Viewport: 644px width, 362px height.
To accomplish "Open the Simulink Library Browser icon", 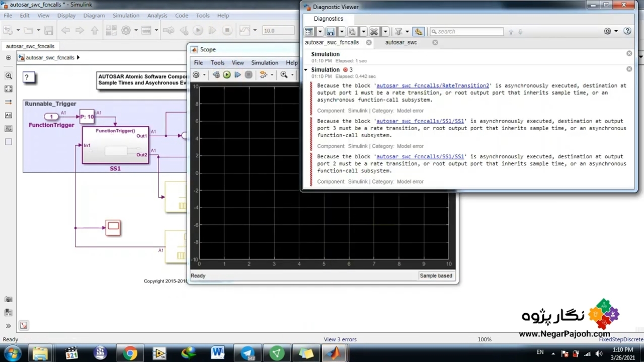I will [111, 31].
